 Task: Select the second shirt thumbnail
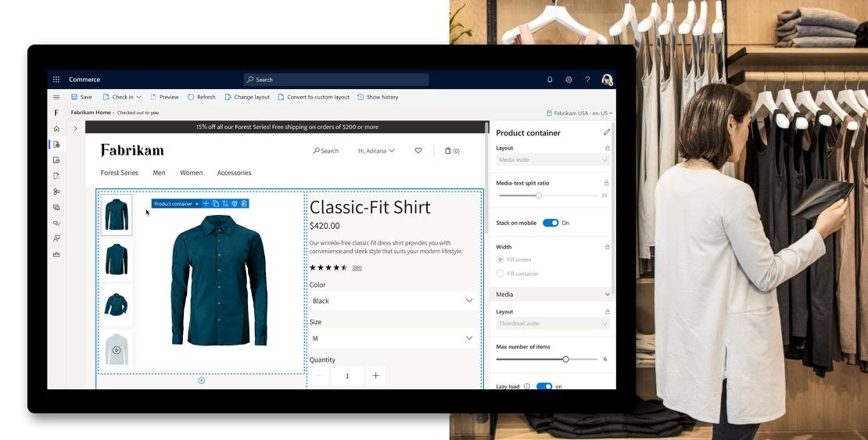click(x=117, y=259)
